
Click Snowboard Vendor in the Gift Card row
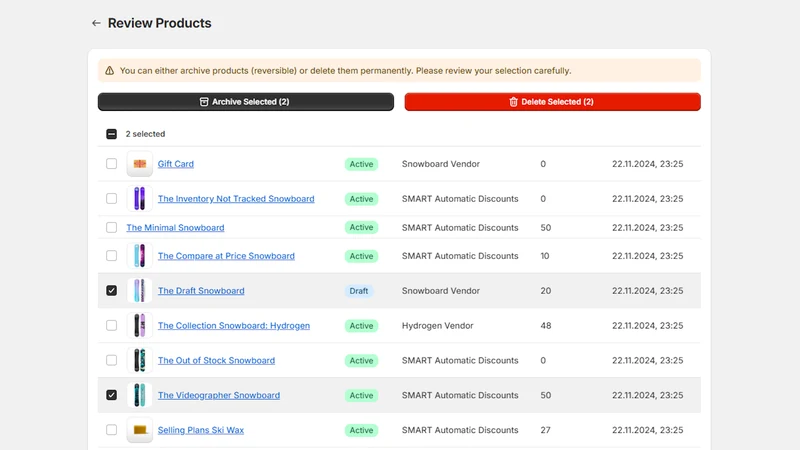click(x=441, y=164)
